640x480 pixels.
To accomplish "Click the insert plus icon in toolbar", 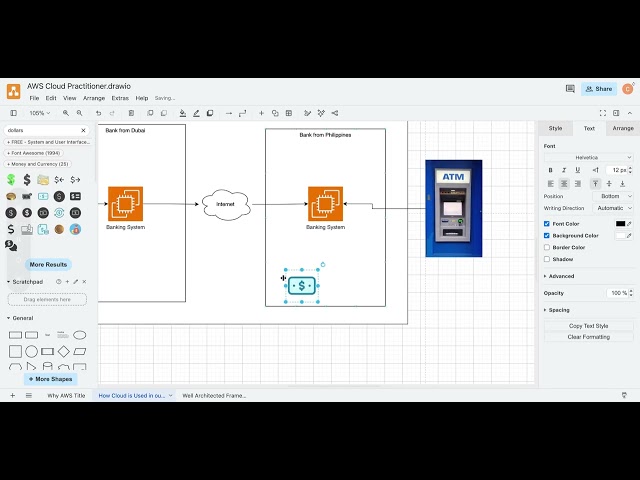I will click(x=261, y=113).
